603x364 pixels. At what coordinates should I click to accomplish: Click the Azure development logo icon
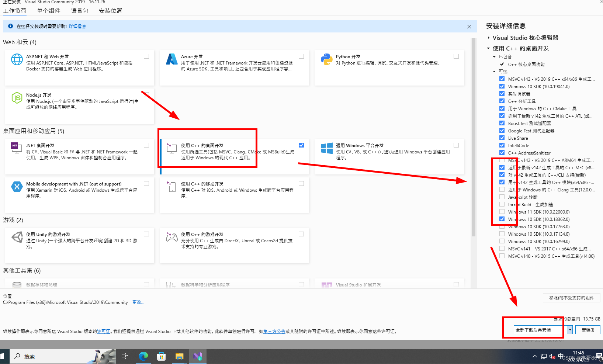point(172,59)
